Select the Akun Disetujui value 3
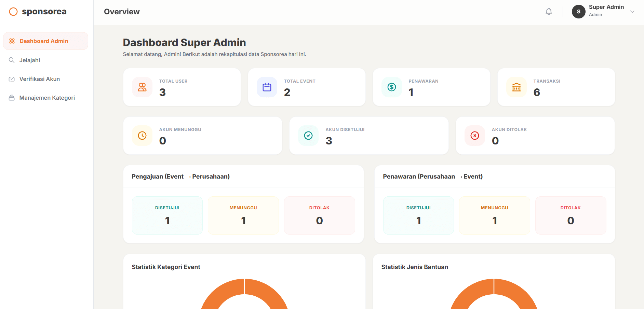This screenshot has height=309, width=644. coord(329,141)
